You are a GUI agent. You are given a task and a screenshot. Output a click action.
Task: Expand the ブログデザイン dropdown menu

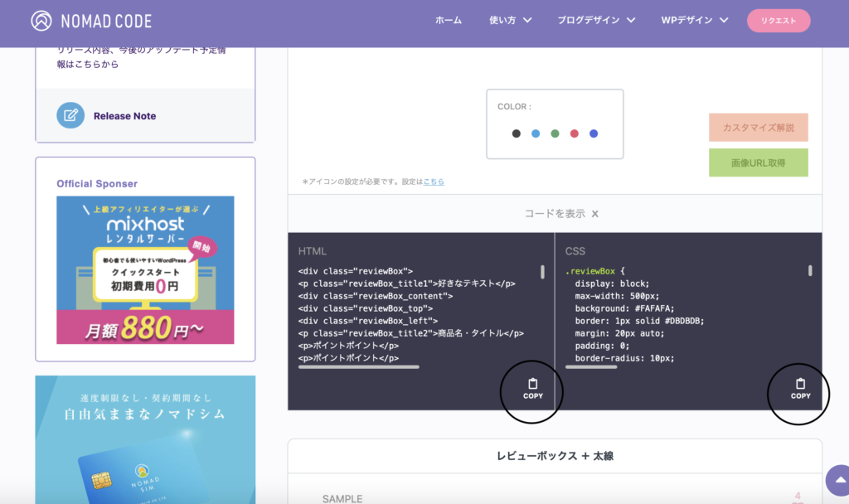[x=596, y=21]
